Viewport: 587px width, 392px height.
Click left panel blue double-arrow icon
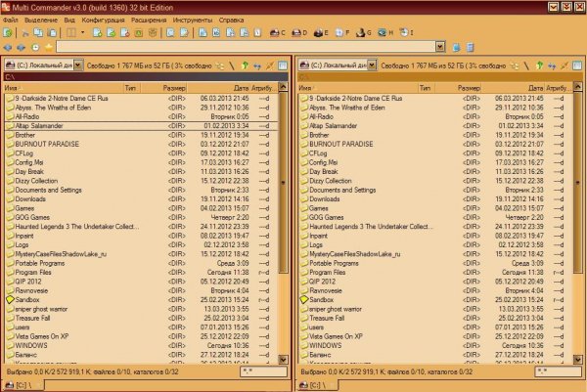tap(257, 65)
